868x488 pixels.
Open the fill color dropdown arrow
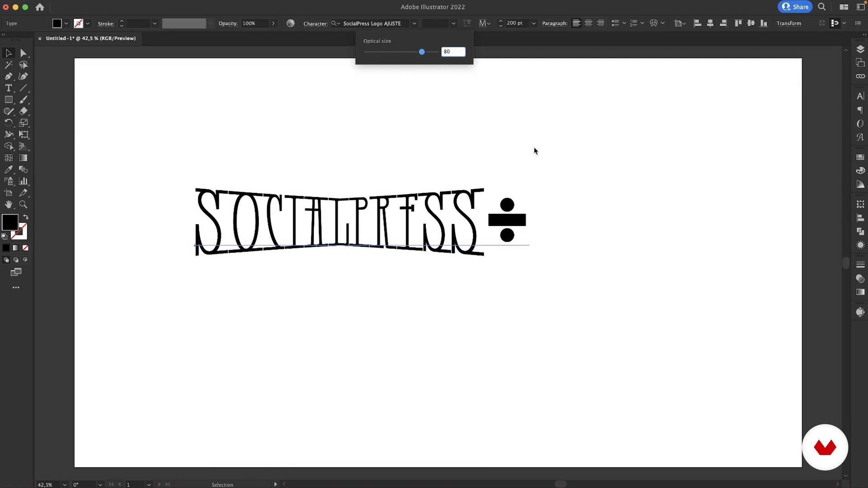pyautogui.click(x=66, y=23)
